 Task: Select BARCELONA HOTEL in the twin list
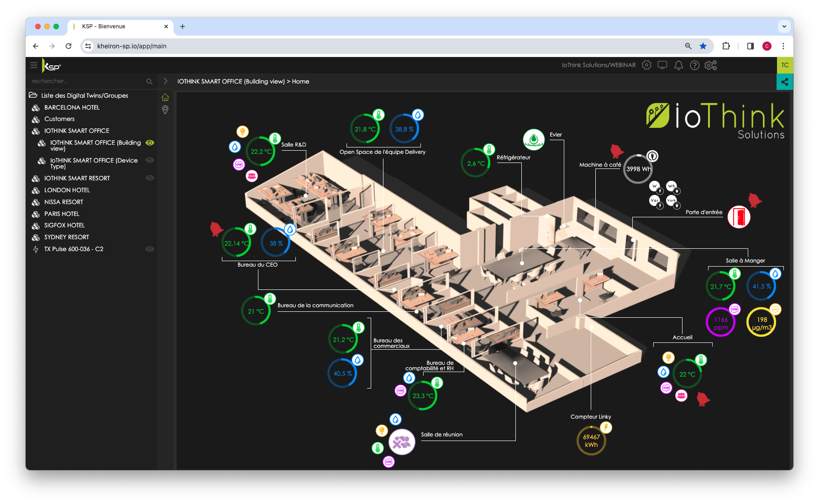click(72, 107)
